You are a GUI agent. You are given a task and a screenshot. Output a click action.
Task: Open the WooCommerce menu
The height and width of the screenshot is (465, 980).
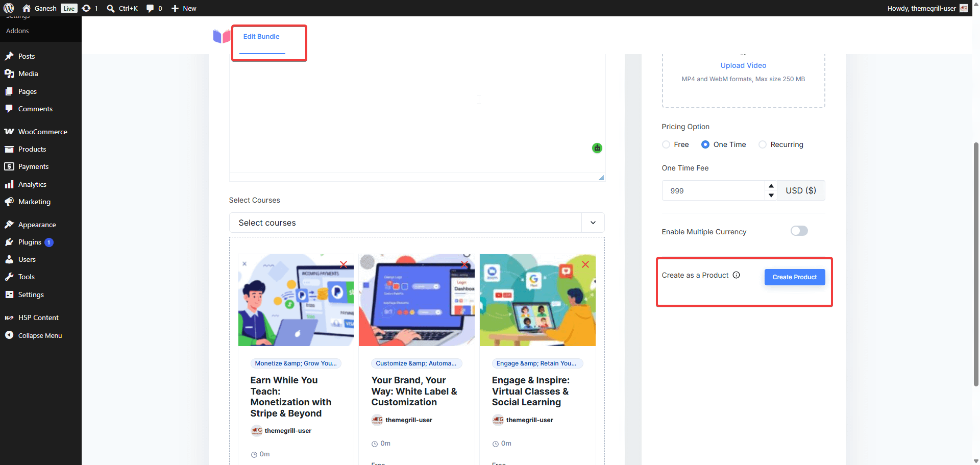pos(43,132)
